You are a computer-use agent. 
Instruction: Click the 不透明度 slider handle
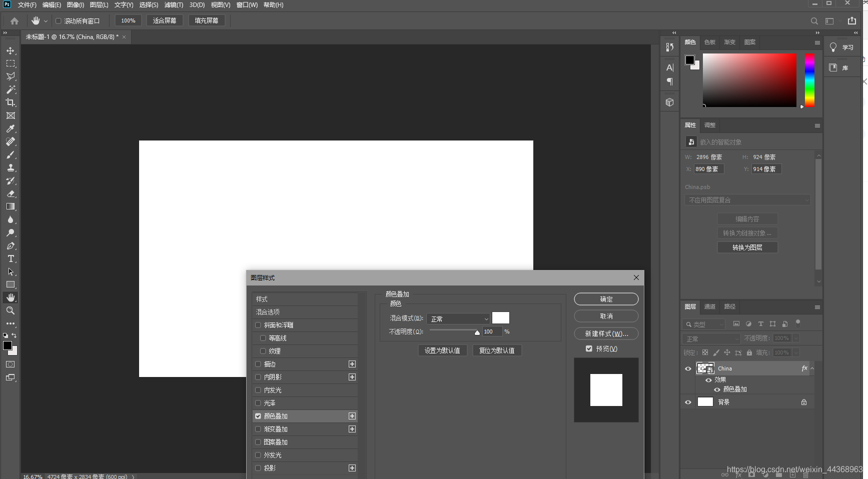(477, 332)
